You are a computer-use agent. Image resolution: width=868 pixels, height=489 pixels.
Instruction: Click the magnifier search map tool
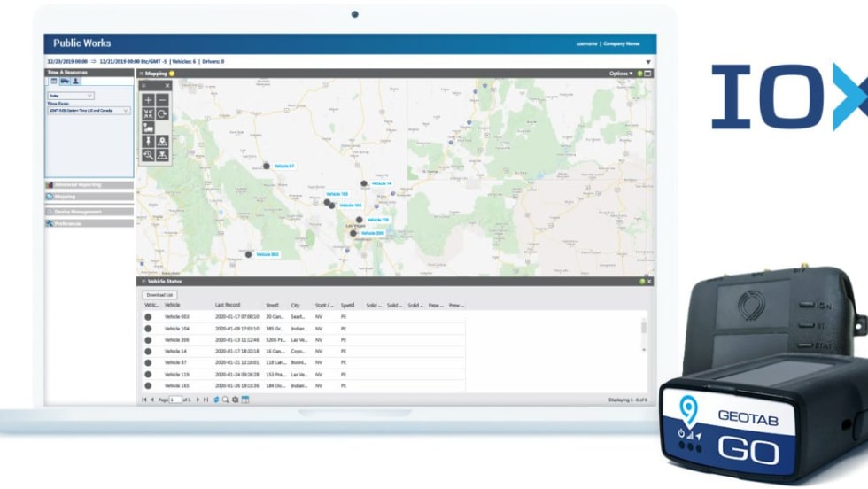click(148, 155)
